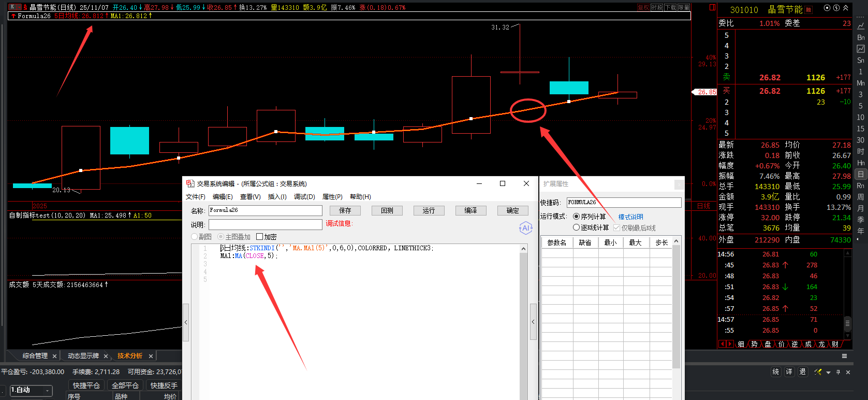The height and width of the screenshot is (400, 868).
Task: Select the 周 weekly chart period
Action: point(861,197)
